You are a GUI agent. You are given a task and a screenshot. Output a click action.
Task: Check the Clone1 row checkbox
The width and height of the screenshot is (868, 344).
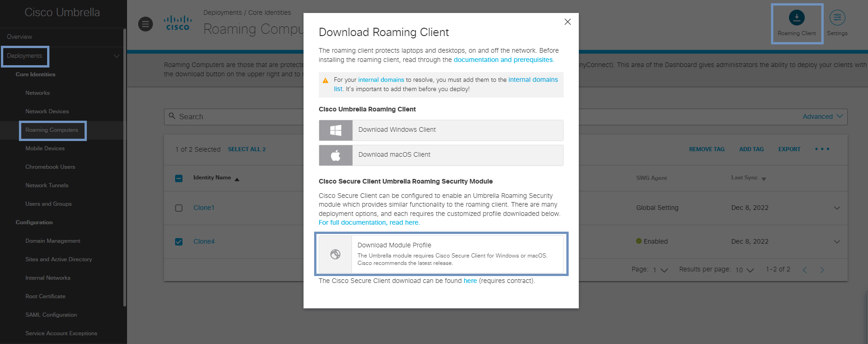click(x=179, y=208)
